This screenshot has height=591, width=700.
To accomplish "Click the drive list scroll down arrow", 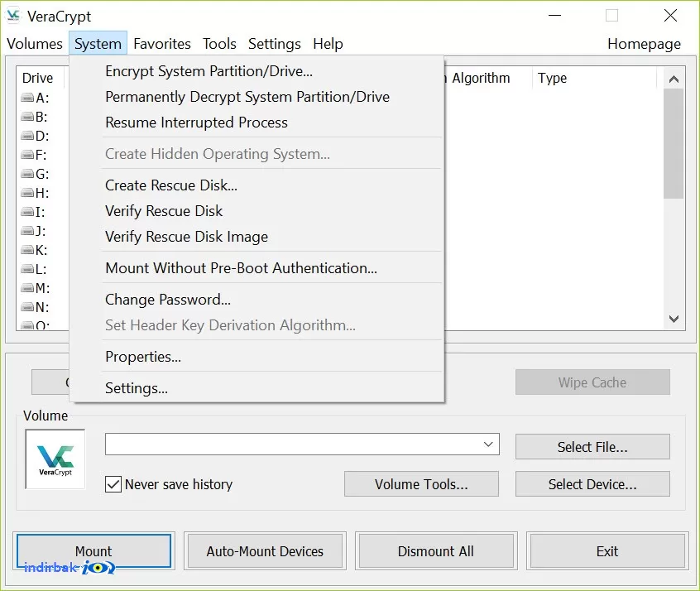I will coord(674,319).
